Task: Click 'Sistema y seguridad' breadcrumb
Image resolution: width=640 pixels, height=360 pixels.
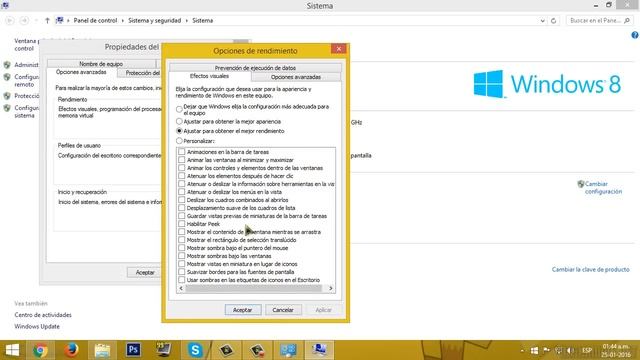Action: tap(154, 20)
